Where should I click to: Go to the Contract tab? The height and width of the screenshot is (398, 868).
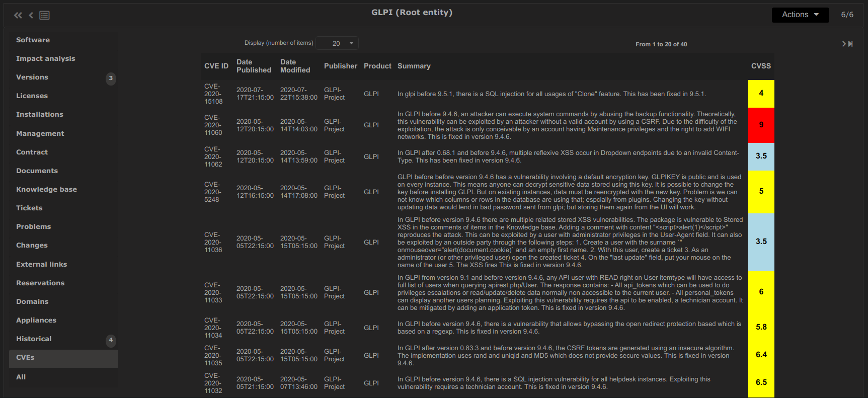(x=32, y=152)
